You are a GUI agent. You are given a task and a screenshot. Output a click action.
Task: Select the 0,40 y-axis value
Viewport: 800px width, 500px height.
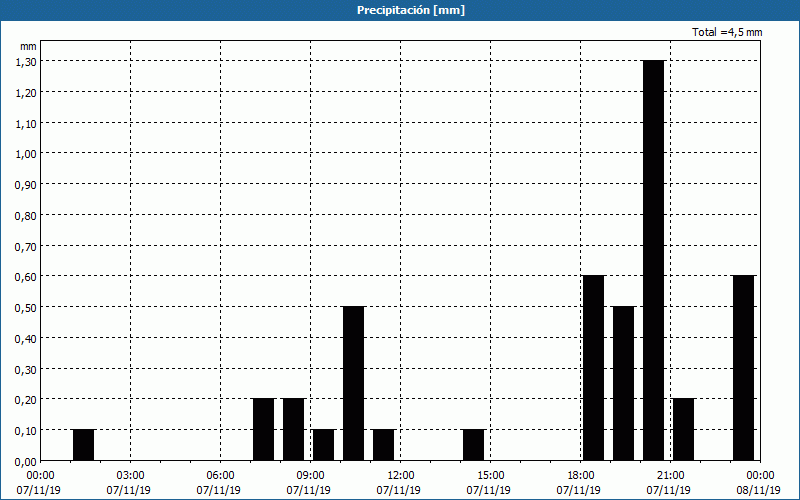[26, 338]
